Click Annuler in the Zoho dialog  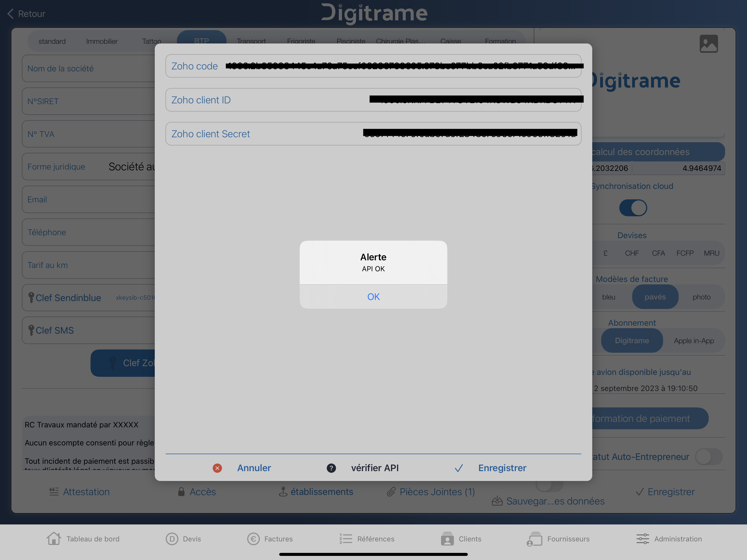click(254, 468)
